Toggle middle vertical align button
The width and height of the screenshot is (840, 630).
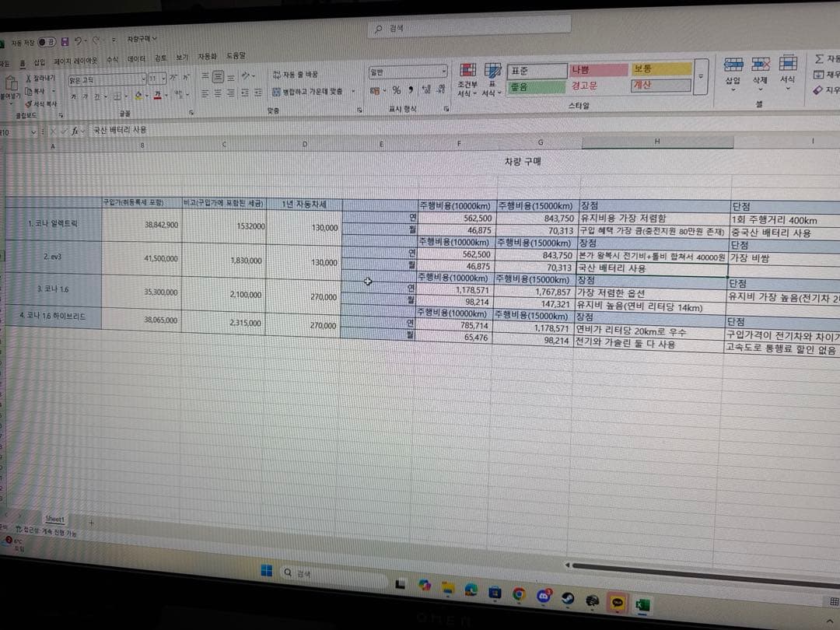tap(218, 77)
